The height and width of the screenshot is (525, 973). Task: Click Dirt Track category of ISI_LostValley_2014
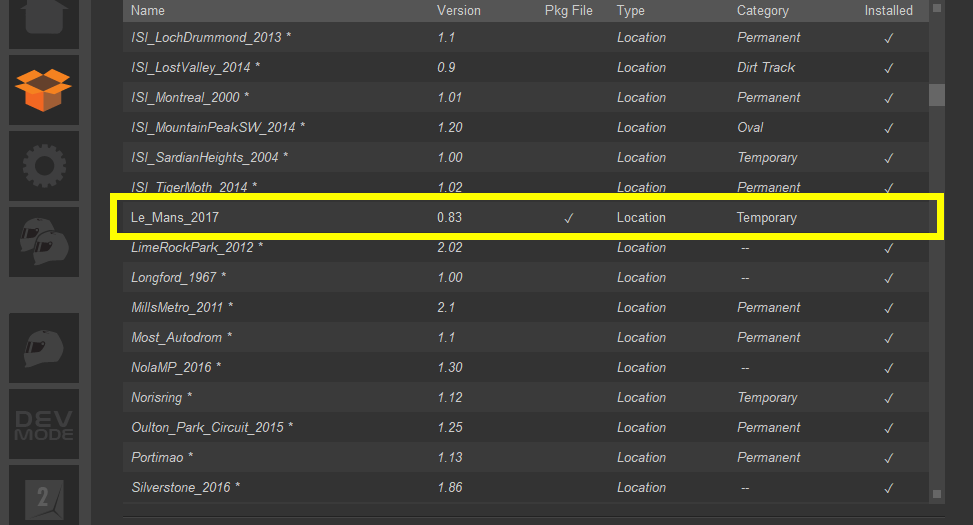766,67
